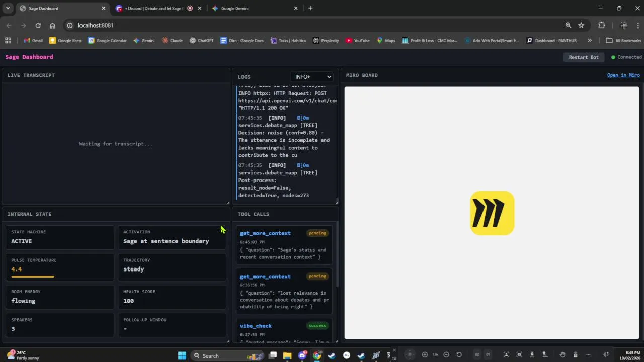Open Google Chrome from the taskbar
The width and height of the screenshot is (644, 362).
point(317,355)
